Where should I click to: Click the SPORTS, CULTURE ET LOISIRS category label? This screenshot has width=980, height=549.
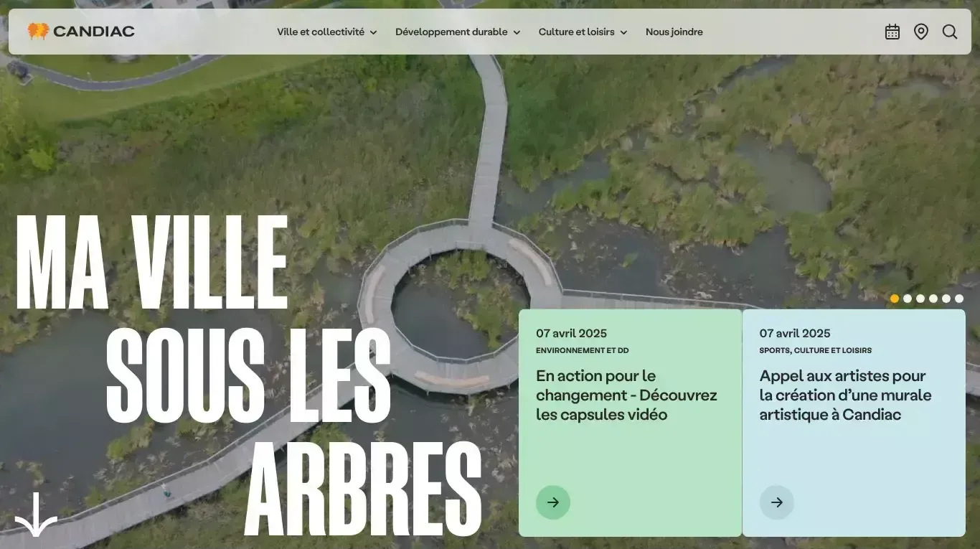point(816,350)
